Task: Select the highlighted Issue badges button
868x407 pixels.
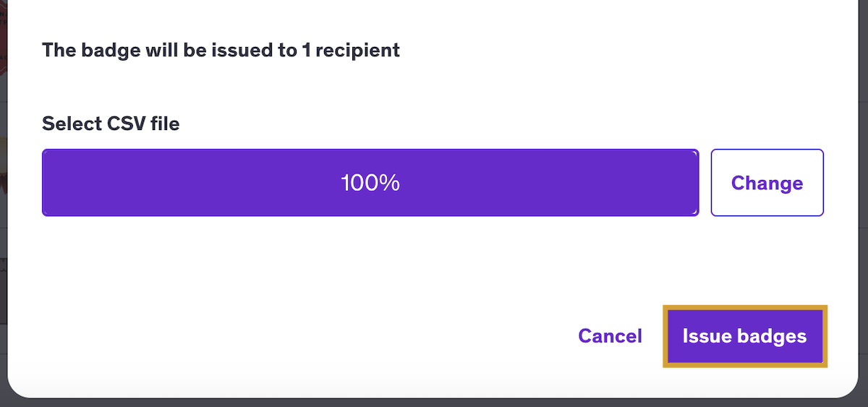Action: pyautogui.click(x=744, y=337)
